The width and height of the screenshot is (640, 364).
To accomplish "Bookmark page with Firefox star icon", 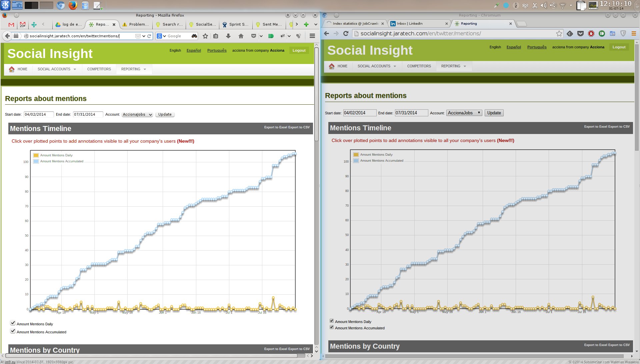I will (x=205, y=36).
